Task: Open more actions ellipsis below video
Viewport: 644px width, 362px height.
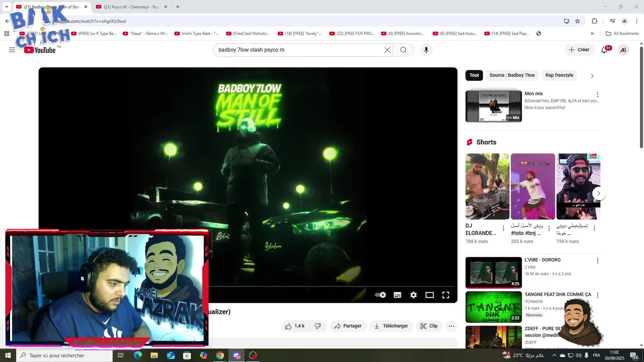Action: (451, 326)
